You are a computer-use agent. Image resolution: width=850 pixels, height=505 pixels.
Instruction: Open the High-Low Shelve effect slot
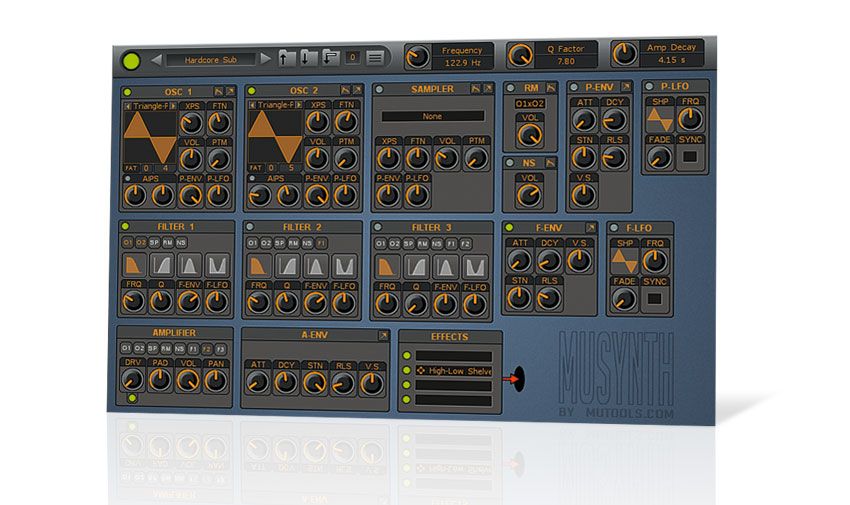(x=454, y=371)
